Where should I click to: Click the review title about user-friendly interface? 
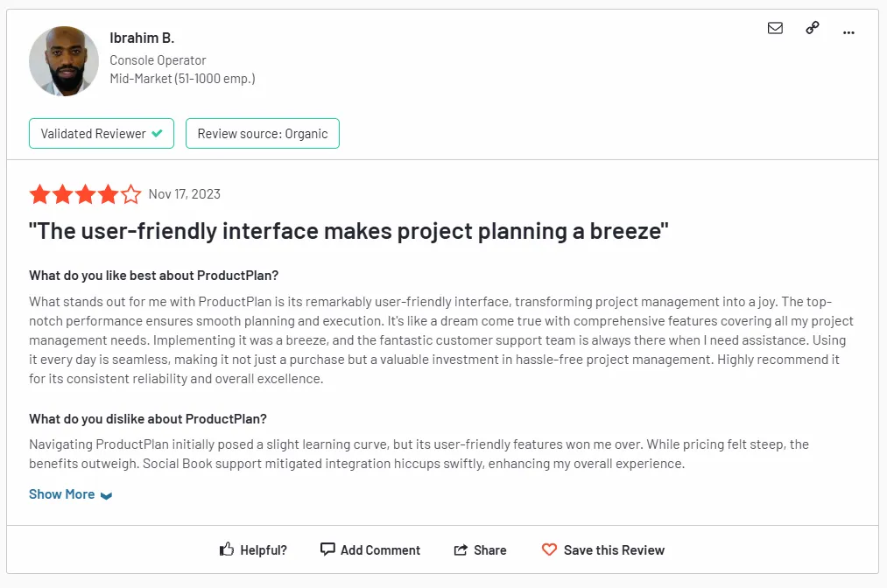[348, 231]
